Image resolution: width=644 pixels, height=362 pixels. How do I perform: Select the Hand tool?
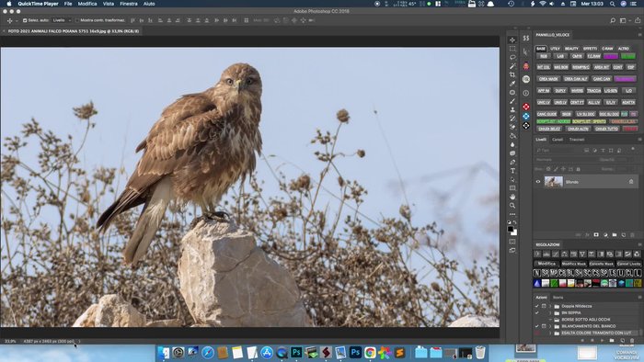pyautogui.click(x=512, y=197)
